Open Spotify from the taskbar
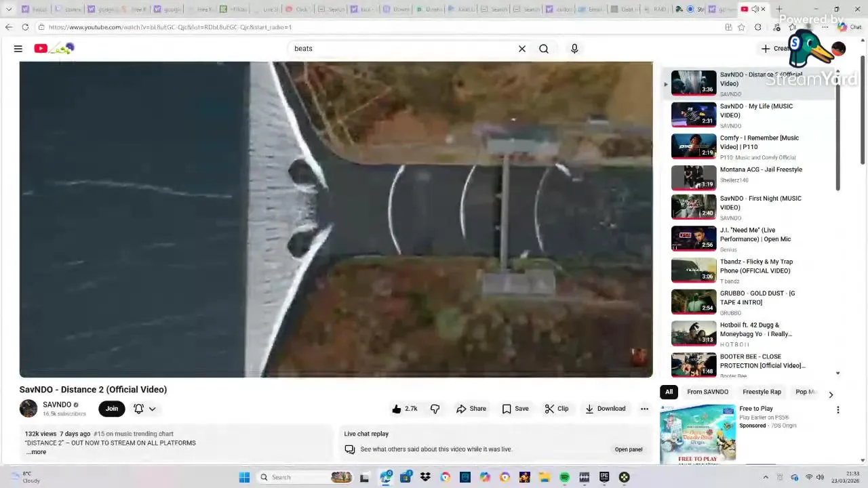868x488 pixels. coord(564,477)
